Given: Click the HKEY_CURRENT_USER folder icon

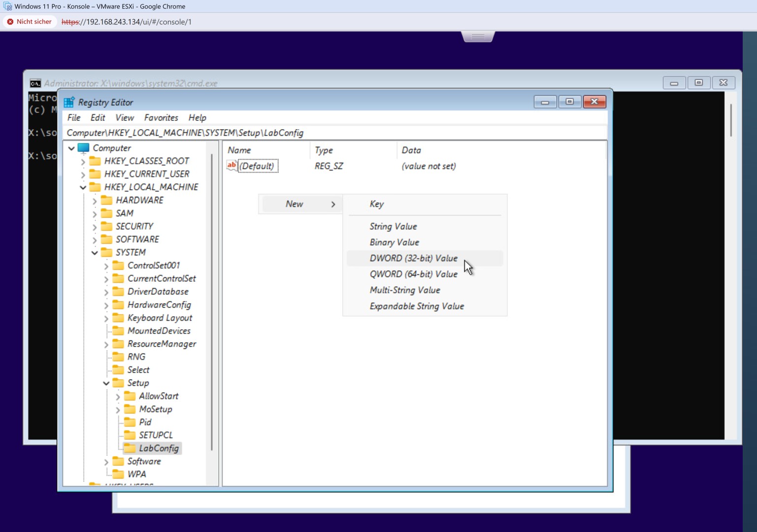Looking at the screenshot, I should click(x=95, y=174).
